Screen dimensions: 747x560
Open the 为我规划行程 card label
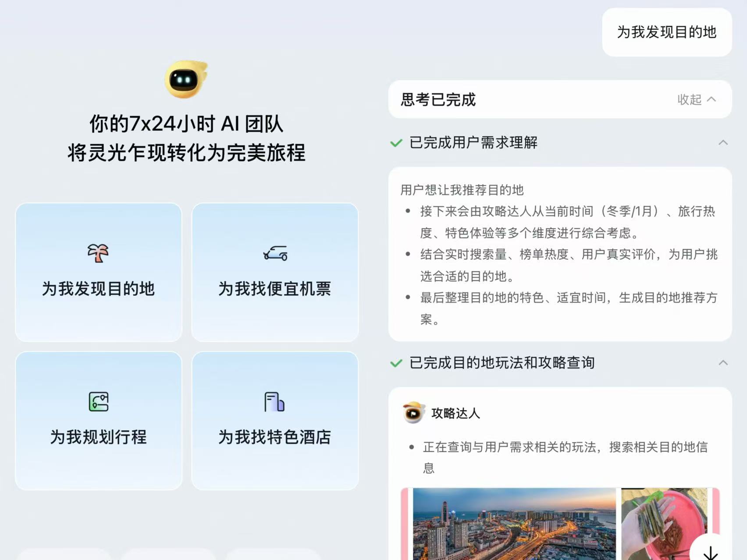pyautogui.click(x=98, y=437)
